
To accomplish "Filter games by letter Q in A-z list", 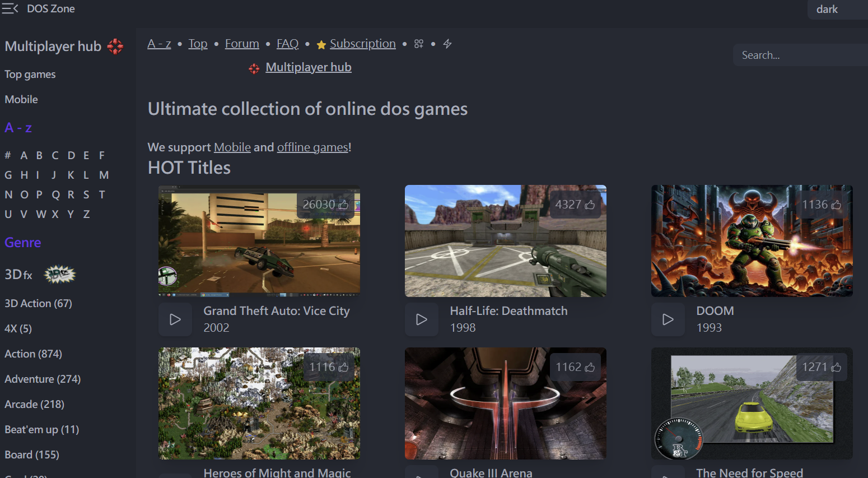I will click(55, 194).
